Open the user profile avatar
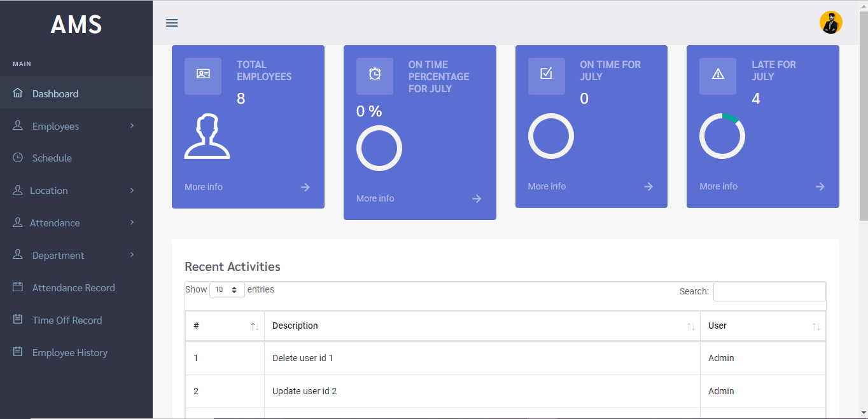The width and height of the screenshot is (868, 419). pos(830,22)
